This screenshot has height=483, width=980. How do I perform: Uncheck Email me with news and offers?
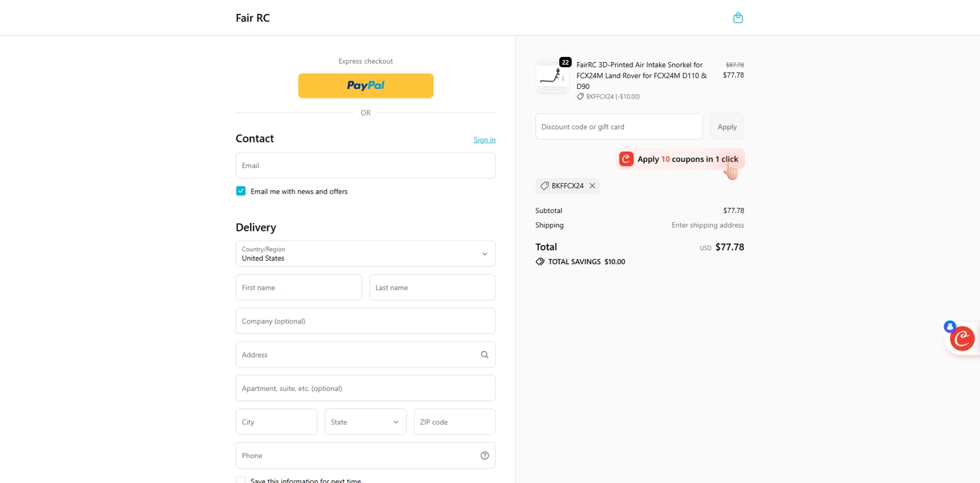point(241,191)
